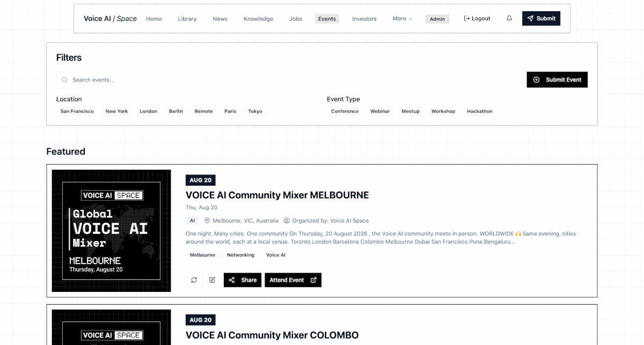Go to the News page
This screenshot has width=644, height=345.
(220, 19)
